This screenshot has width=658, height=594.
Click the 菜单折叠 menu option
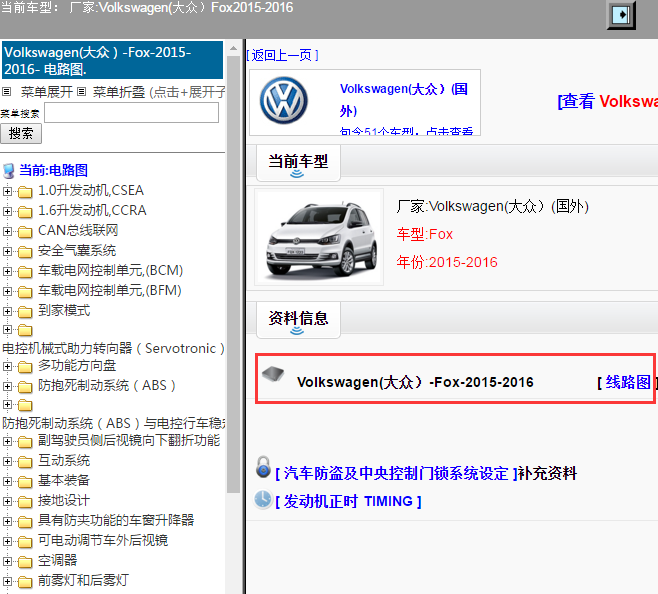(119, 92)
